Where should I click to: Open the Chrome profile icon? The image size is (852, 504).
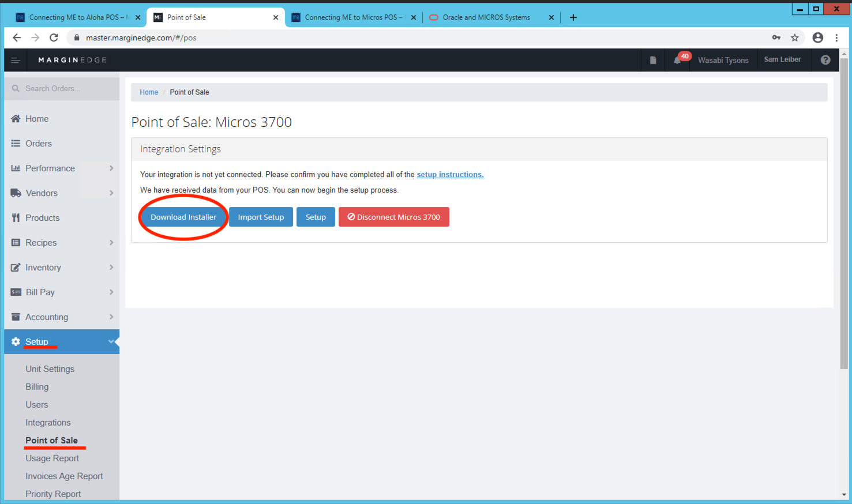[818, 37]
